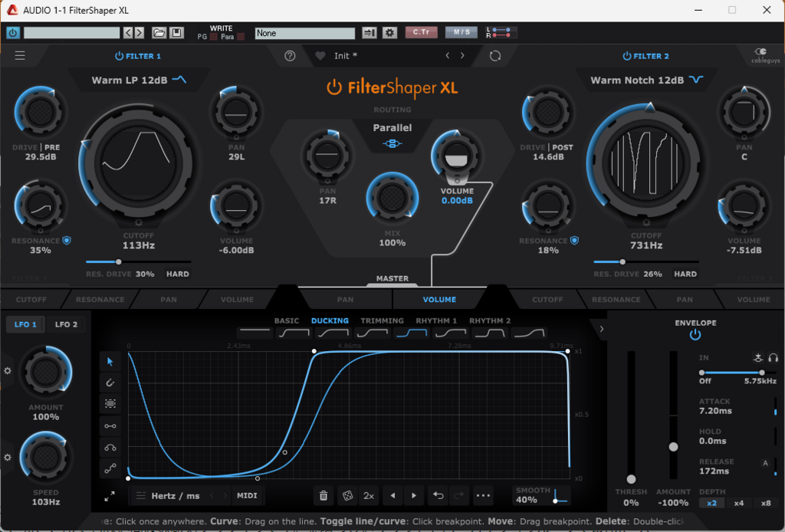Save preset with the floppy icon
Image resolution: width=785 pixels, height=532 pixels.
click(177, 33)
